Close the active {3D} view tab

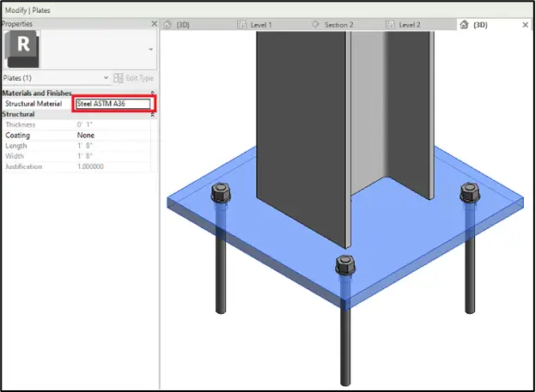click(525, 25)
